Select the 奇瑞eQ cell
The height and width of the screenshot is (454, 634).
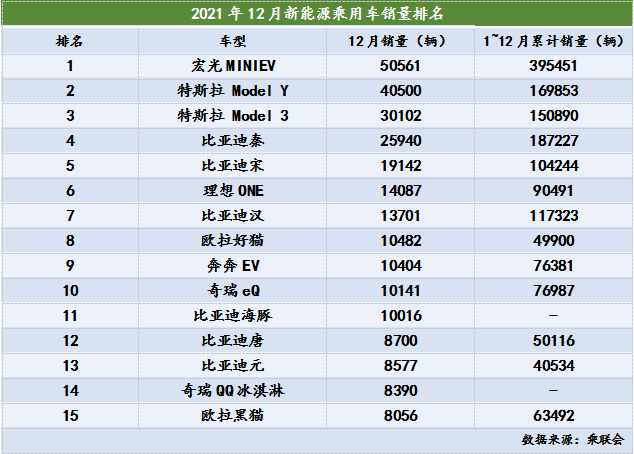233,291
